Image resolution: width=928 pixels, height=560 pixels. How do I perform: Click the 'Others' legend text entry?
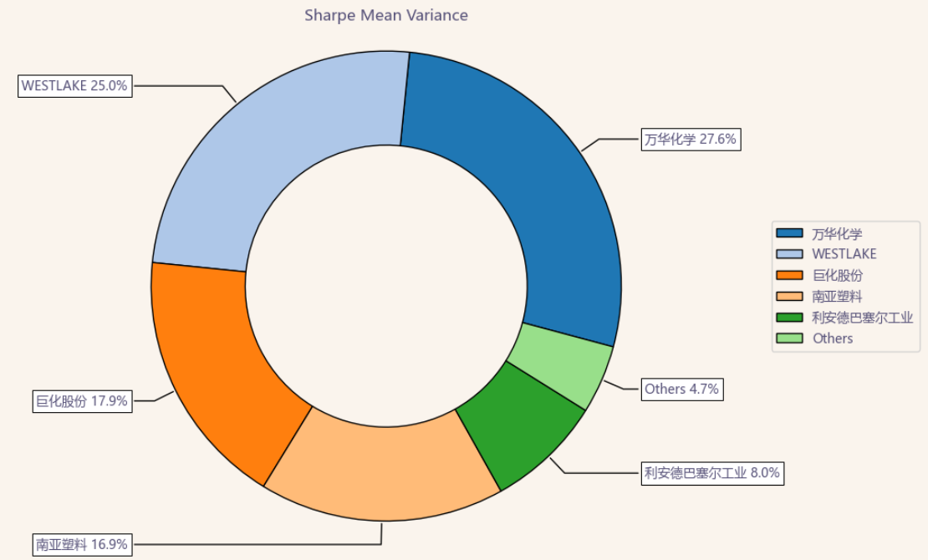point(833,339)
